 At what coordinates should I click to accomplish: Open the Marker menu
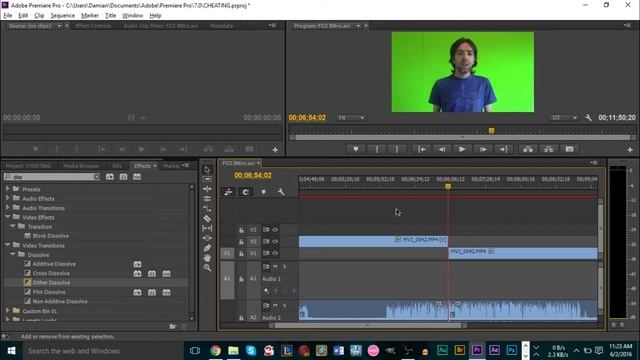[90, 16]
